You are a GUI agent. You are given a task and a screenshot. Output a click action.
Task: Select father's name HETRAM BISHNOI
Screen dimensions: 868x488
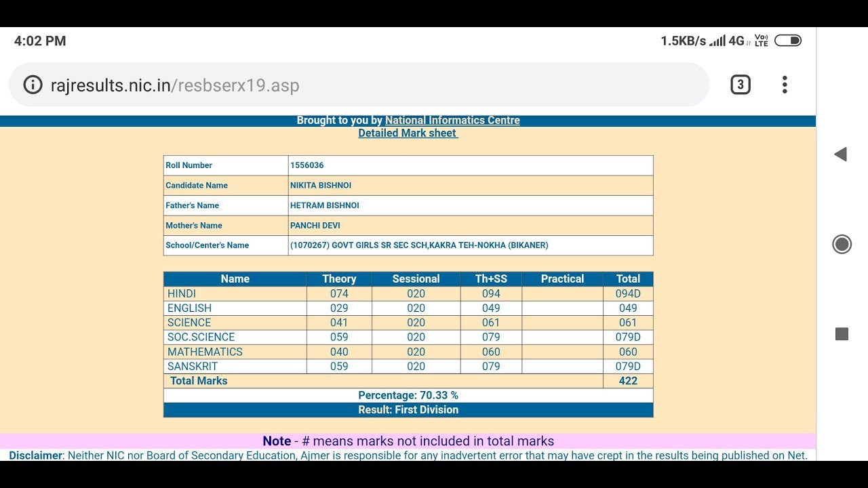coord(325,205)
